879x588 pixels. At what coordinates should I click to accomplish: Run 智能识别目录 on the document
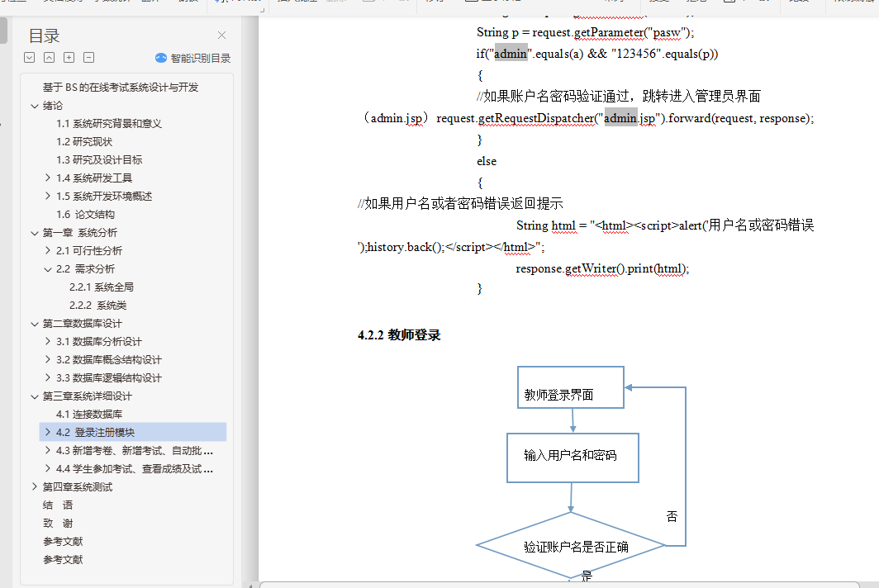point(200,58)
